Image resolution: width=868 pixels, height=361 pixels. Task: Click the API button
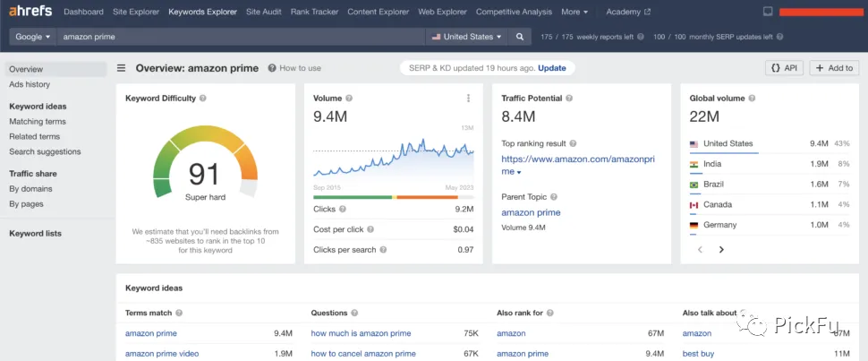(784, 68)
